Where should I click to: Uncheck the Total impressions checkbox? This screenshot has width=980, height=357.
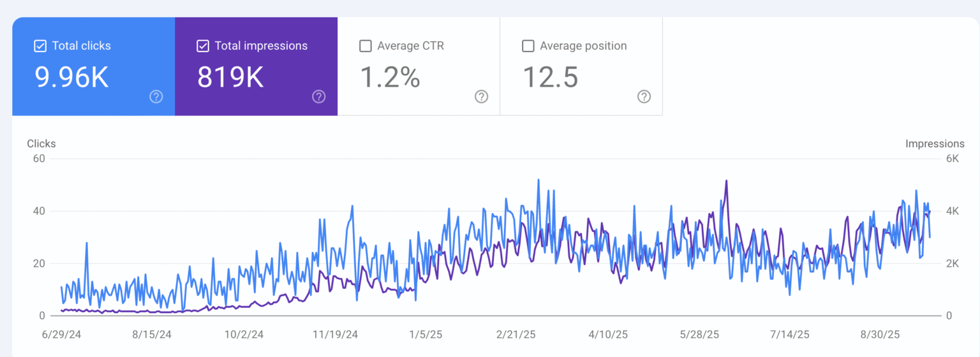click(x=203, y=46)
